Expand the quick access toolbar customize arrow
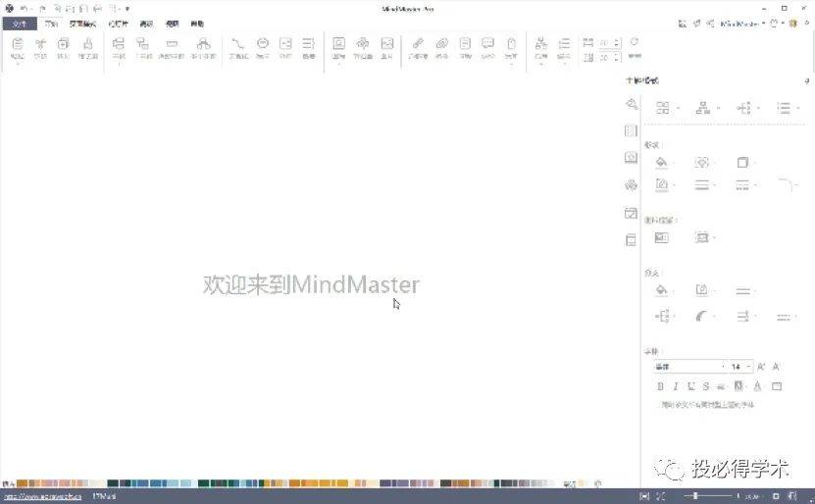The height and width of the screenshot is (504, 815). point(127,9)
